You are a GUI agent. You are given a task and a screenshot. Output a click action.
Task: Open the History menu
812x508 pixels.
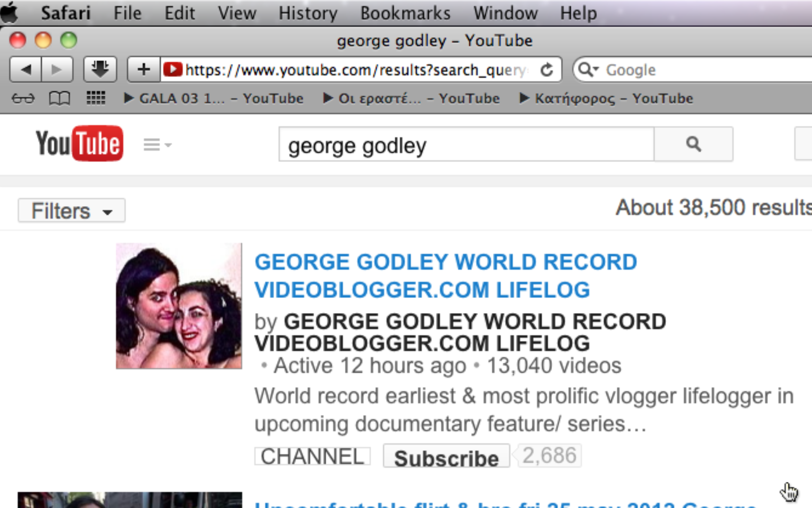point(308,13)
